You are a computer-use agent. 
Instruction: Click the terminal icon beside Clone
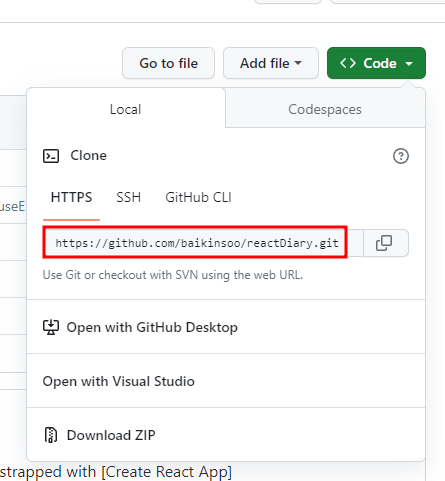pyautogui.click(x=51, y=156)
